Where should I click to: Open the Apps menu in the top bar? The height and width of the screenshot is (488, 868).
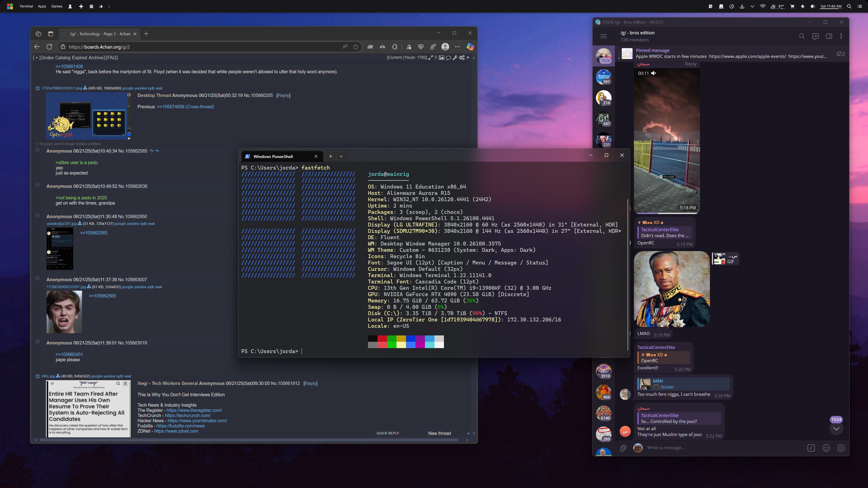[42, 6]
